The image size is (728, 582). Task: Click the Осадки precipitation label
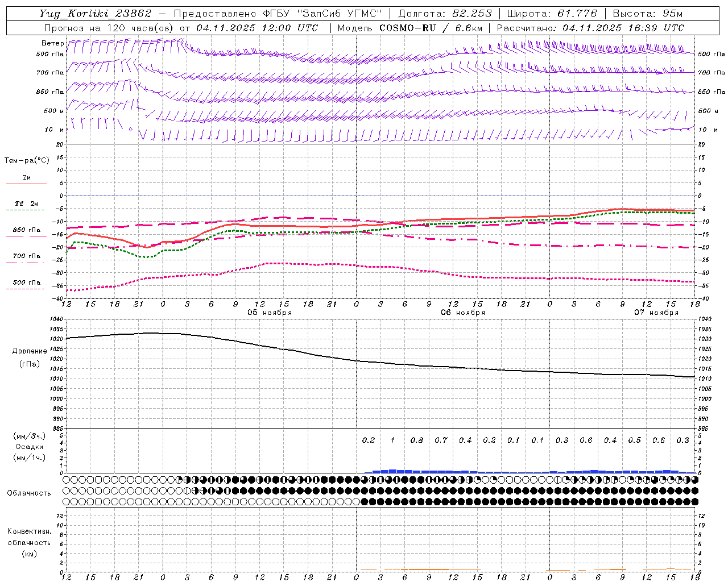pyautogui.click(x=30, y=447)
